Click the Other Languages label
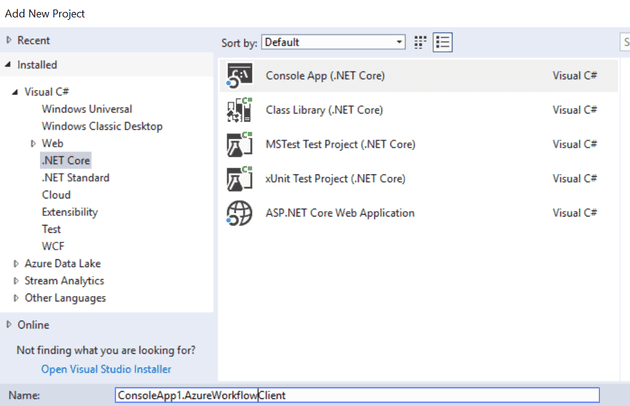The width and height of the screenshot is (630, 406). coord(65,298)
